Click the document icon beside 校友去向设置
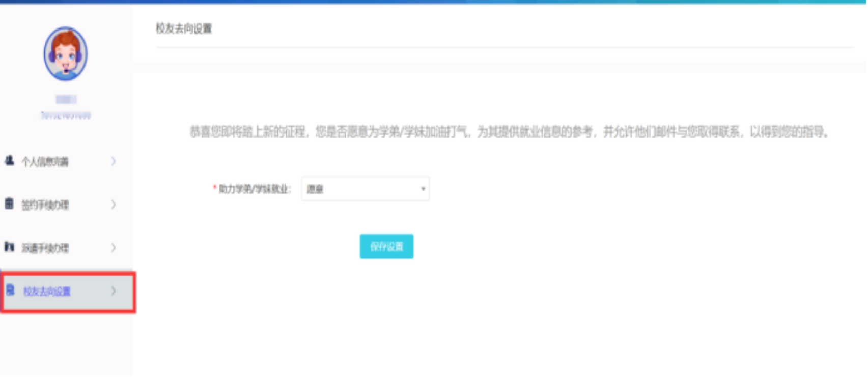 (x=10, y=291)
